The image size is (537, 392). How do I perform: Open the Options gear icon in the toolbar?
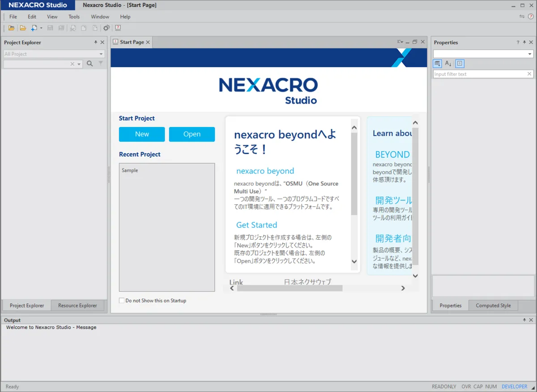106,28
